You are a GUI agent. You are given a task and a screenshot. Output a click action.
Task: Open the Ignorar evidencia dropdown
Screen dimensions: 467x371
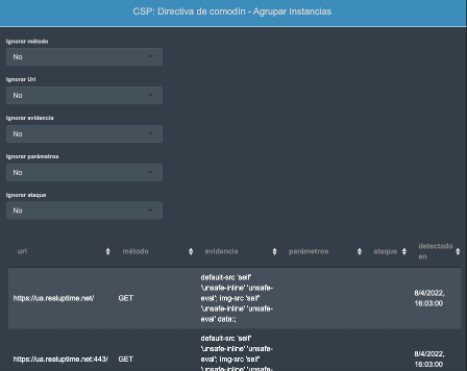84,134
